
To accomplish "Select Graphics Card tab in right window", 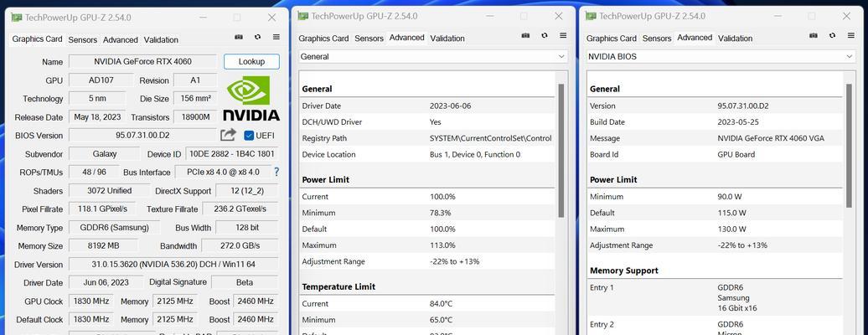I will [612, 39].
